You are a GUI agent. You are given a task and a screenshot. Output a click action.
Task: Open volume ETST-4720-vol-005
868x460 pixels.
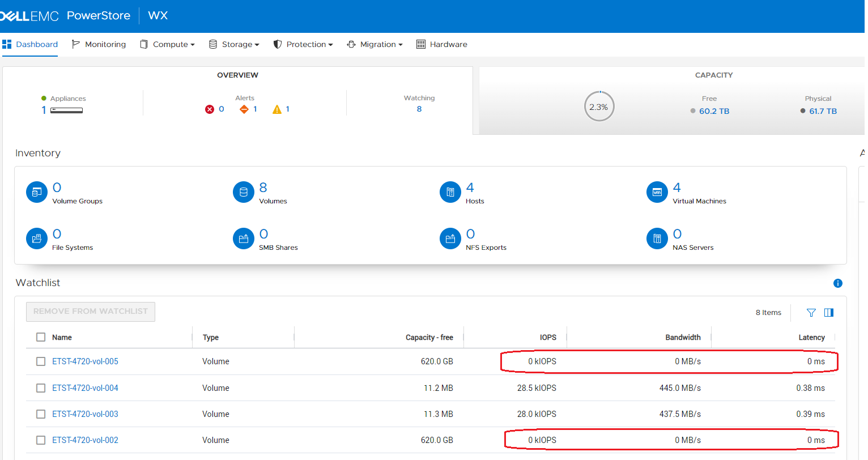(85, 361)
